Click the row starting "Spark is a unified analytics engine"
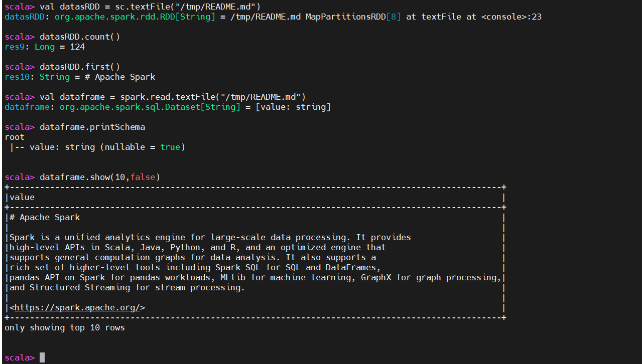This screenshot has height=364, width=642. click(x=210, y=237)
